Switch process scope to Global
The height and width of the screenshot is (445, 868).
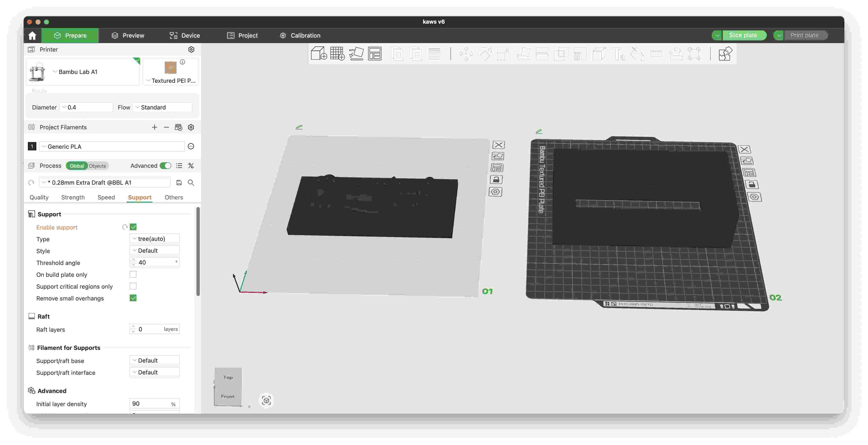[x=76, y=166]
